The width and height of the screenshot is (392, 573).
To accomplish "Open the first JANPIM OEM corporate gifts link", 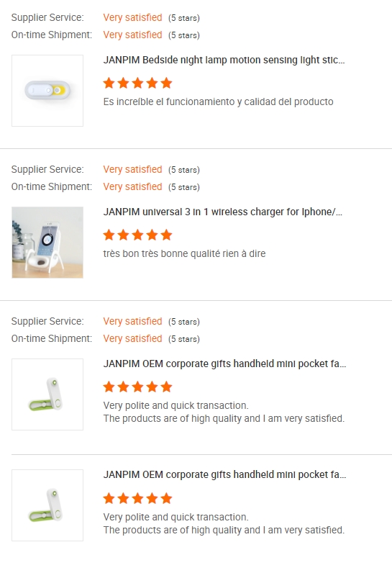I will [x=224, y=364].
